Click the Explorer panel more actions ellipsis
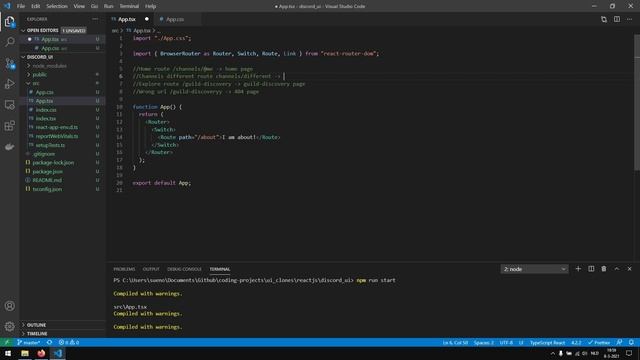This screenshot has height=360, width=640. point(95,19)
